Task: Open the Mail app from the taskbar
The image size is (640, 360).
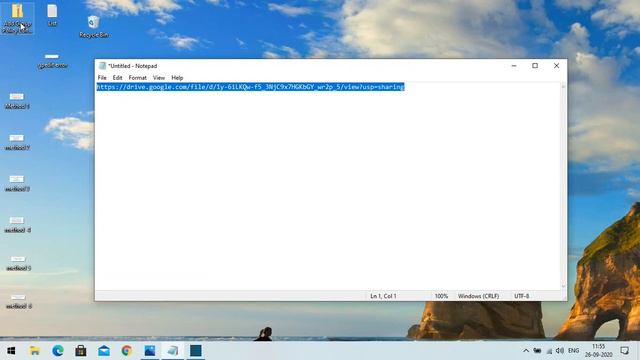Action: [x=104, y=351]
